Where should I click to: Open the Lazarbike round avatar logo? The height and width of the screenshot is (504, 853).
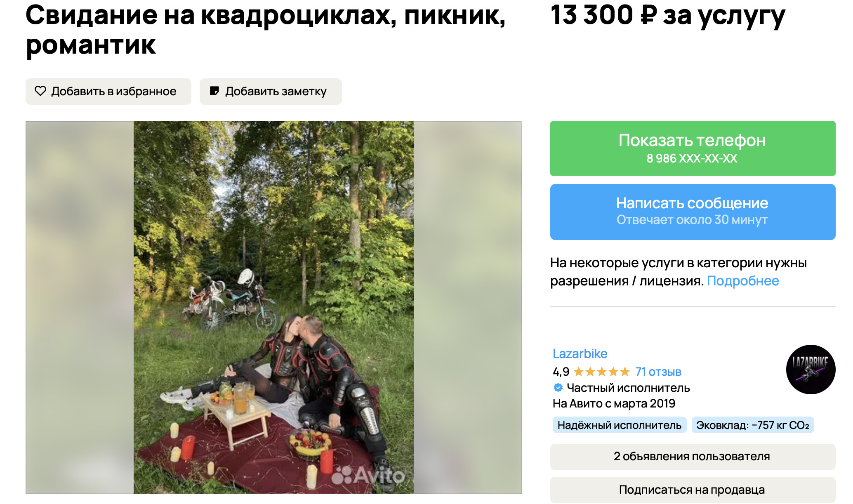811,370
